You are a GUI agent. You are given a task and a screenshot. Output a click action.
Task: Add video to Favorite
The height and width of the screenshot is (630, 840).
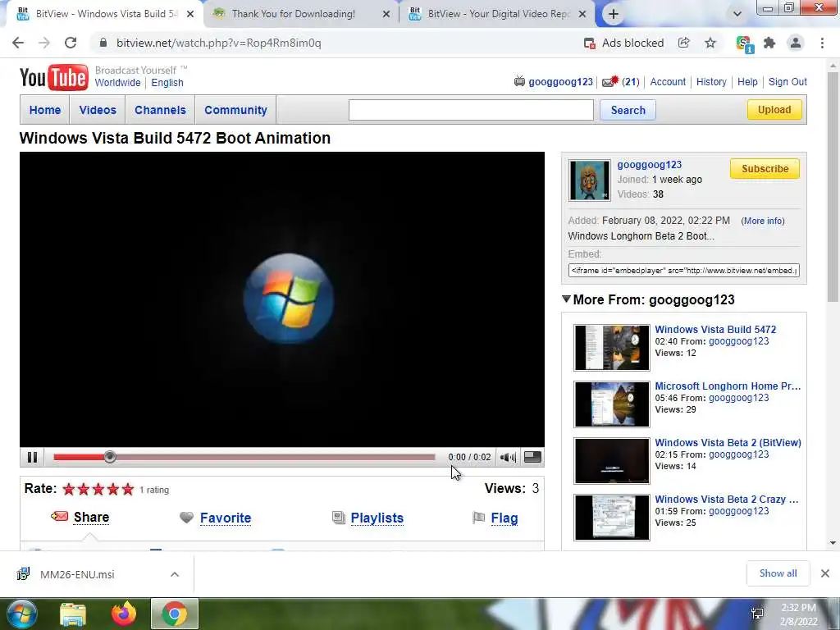click(226, 518)
